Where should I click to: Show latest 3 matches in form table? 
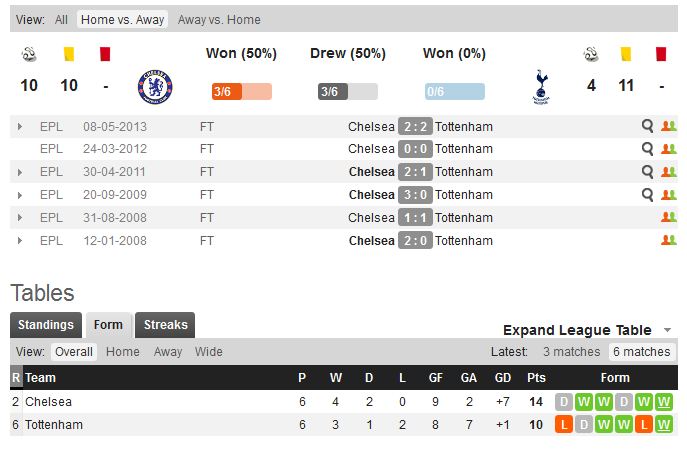[571, 352]
